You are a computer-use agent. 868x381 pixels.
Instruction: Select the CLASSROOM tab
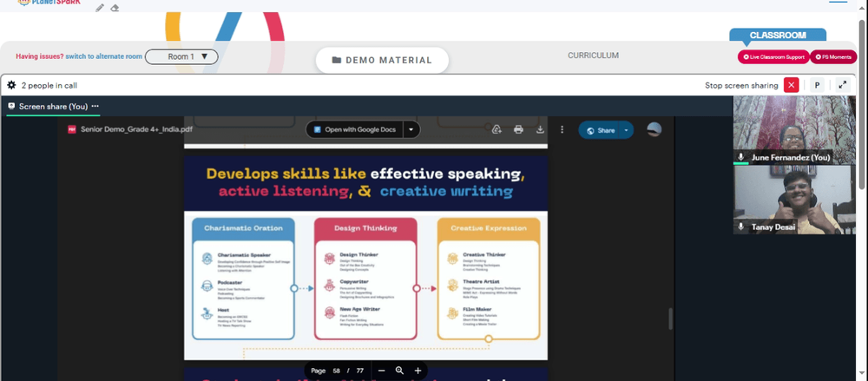(778, 35)
